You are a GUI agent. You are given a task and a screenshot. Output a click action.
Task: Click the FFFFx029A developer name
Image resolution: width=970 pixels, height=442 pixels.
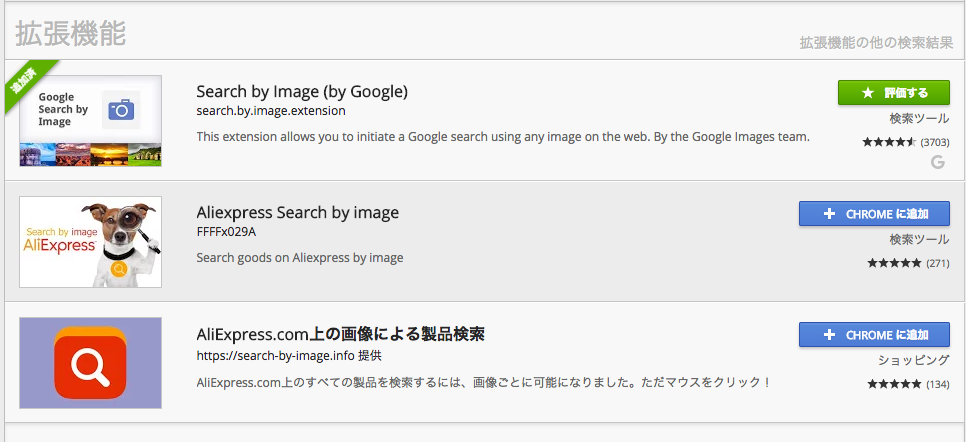coord(226,232)
